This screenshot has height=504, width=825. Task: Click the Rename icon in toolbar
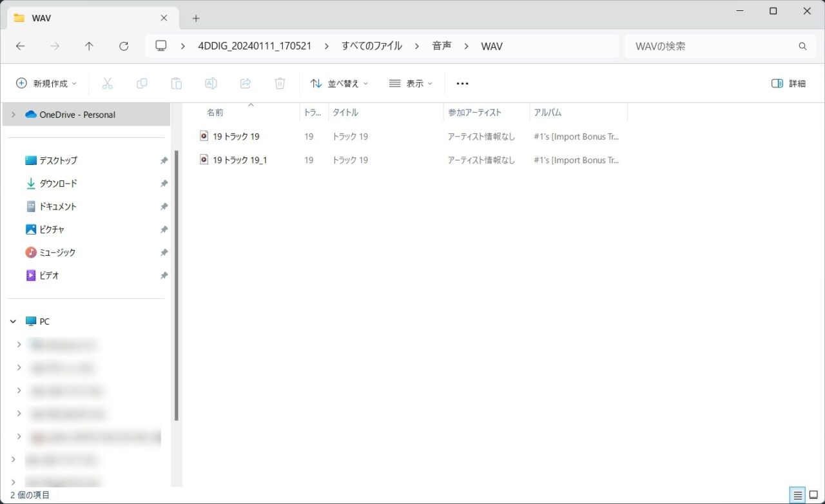coord(211,83)
